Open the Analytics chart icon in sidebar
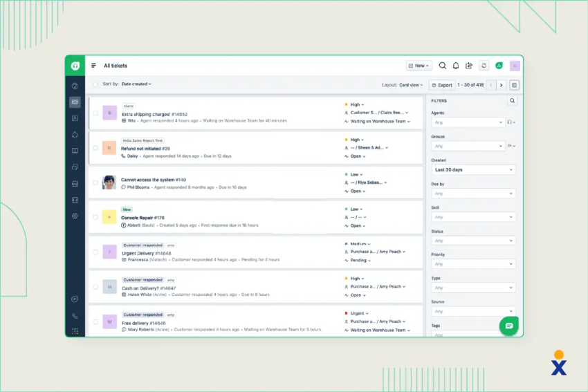Image resolution: width=588 pixels, height=392 pixels. pyautogui.click(x=75, y=200)
